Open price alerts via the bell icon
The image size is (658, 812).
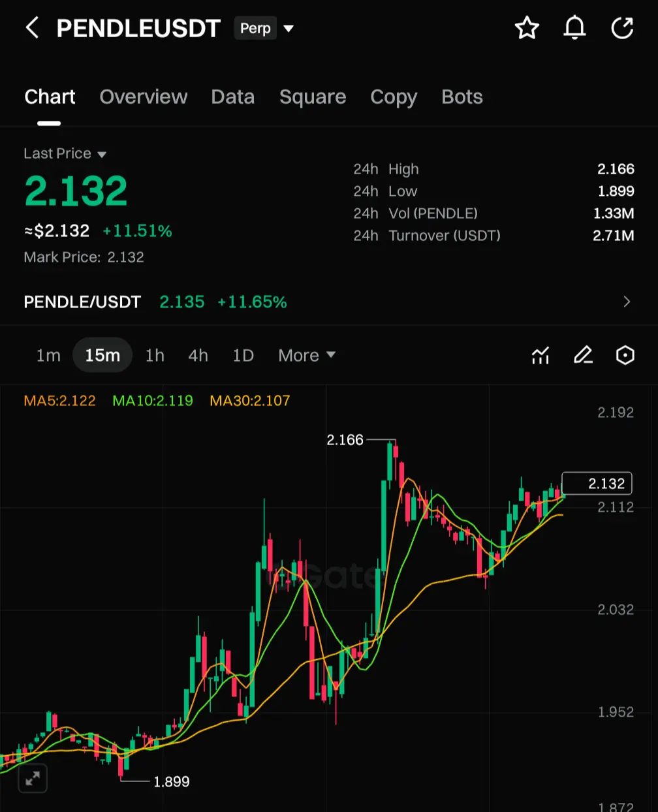(x=574, y=28)
